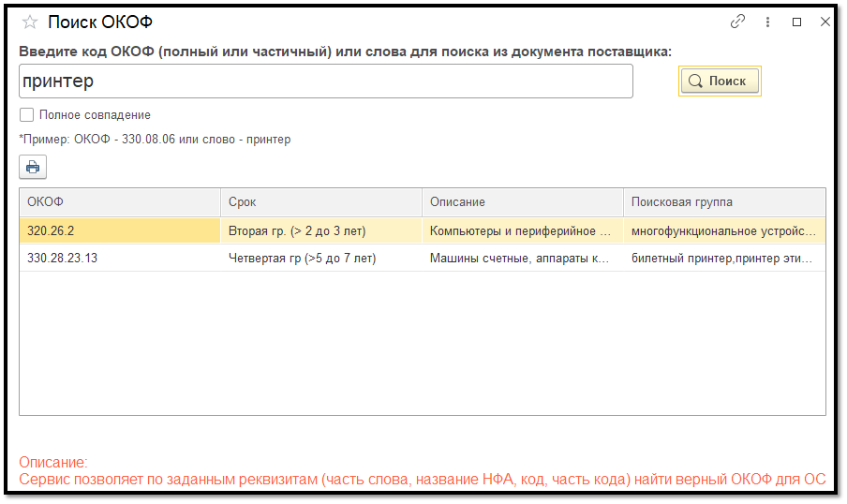Click the Поисковая группа column header

point(724,202)
